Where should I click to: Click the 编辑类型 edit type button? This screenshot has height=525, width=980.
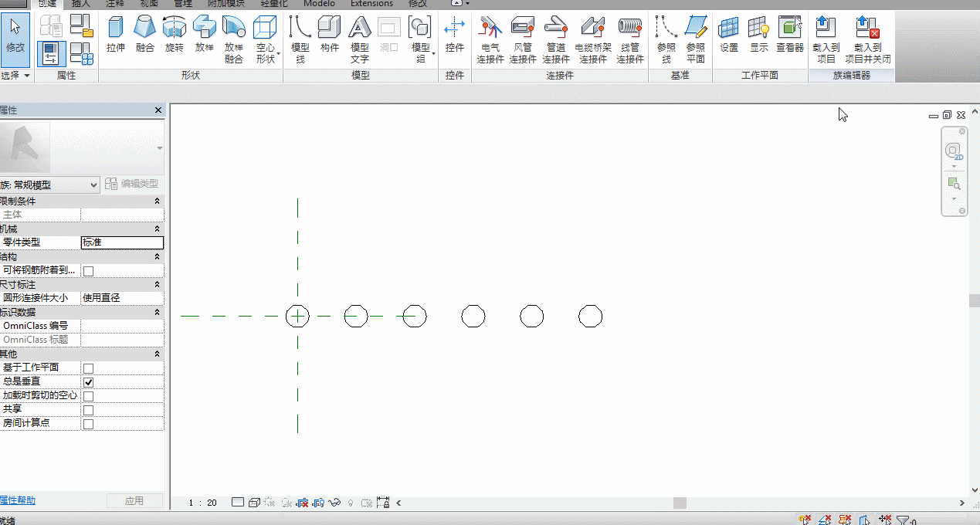[x=132, y=184]
